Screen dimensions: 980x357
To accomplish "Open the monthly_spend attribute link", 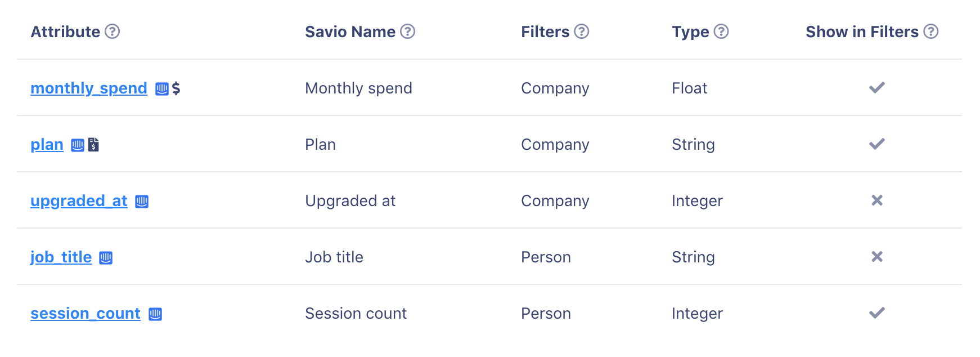I will (89, 88).
